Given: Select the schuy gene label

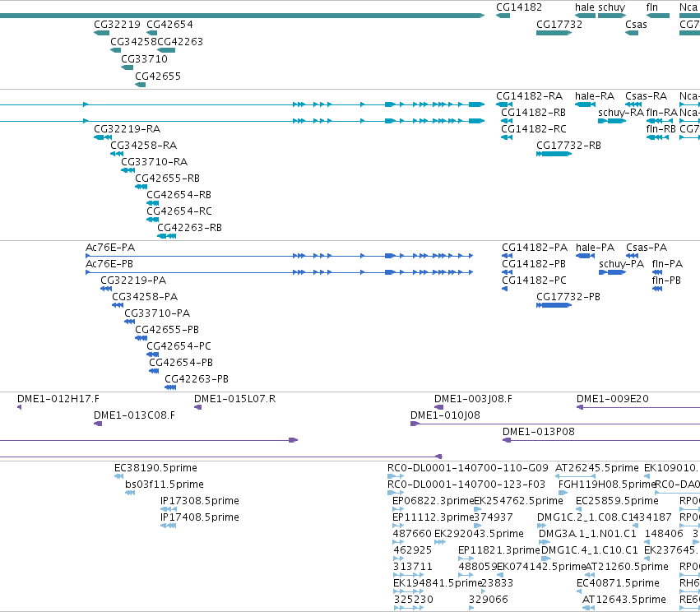Looking at the screenshot, I should tap(612, 7).
